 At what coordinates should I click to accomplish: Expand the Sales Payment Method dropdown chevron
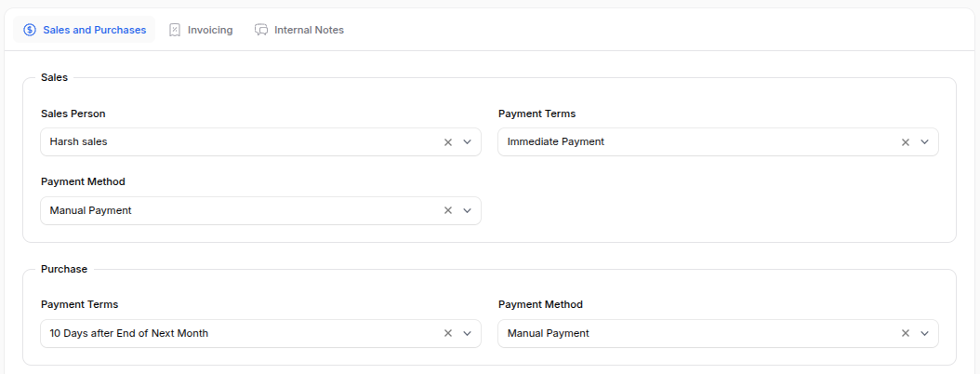(467, 210)
